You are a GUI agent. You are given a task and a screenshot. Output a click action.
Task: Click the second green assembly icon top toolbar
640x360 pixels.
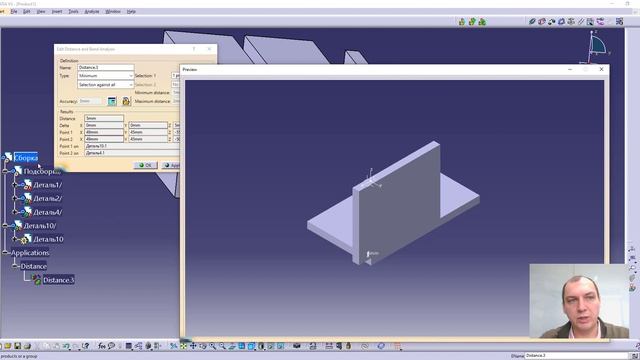pos(472,22)
